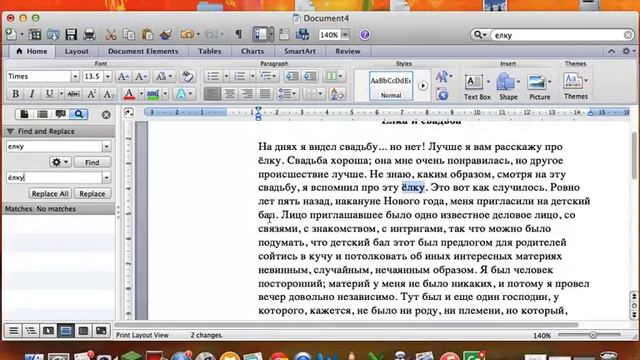Insert a Text Box
This screenshot has width=640, height=360.
pos(477,87)
